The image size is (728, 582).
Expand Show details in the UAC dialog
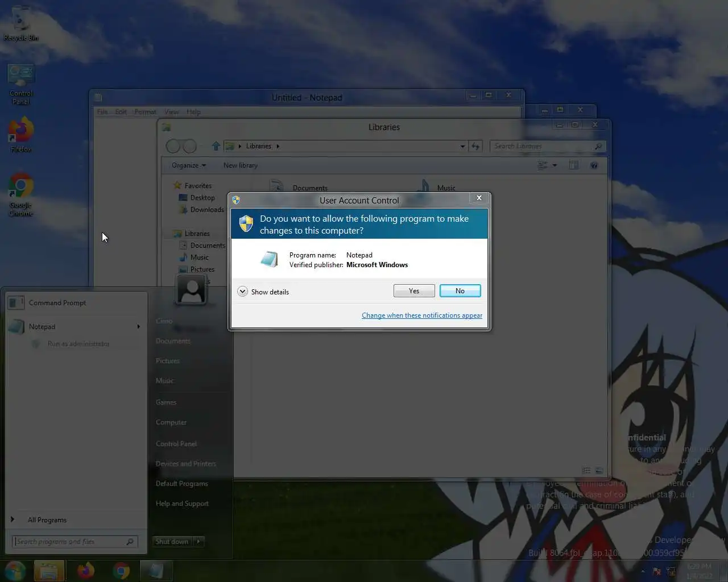263,292
